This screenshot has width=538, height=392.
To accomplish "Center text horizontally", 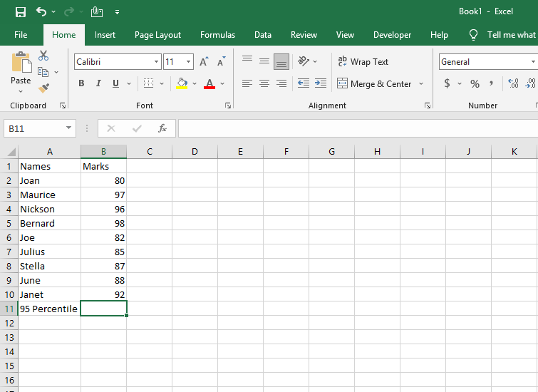I will coord(264,83).
